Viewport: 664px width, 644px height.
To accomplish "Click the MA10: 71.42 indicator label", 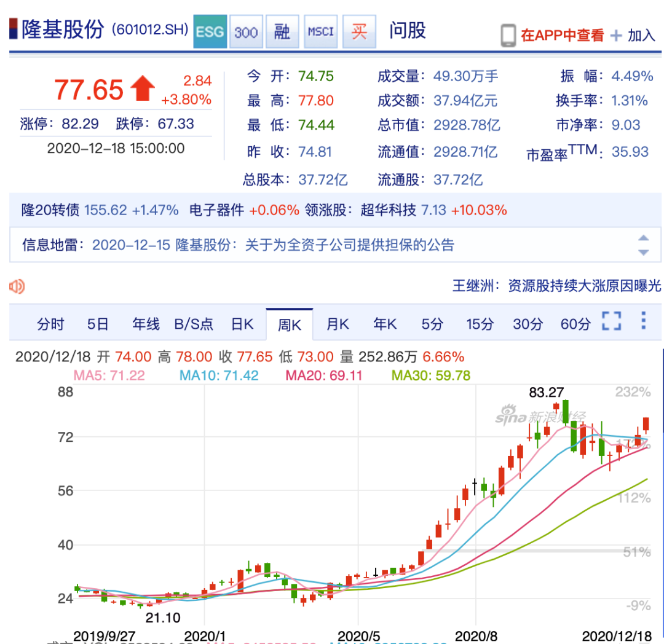I will tap(219, 375).
